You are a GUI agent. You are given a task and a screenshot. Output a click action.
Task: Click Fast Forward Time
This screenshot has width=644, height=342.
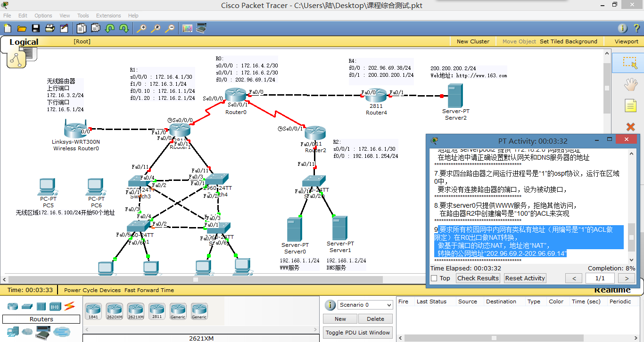coord(149,290)
